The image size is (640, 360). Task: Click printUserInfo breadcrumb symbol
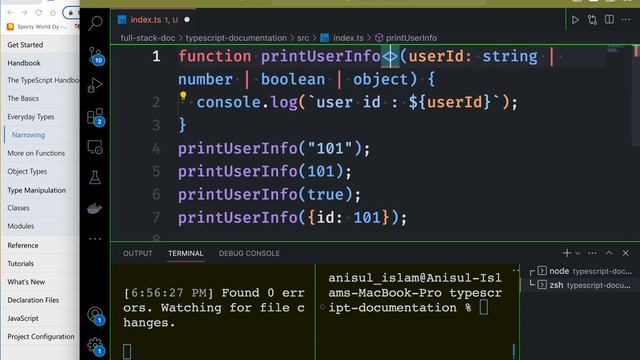pos(406,38)
